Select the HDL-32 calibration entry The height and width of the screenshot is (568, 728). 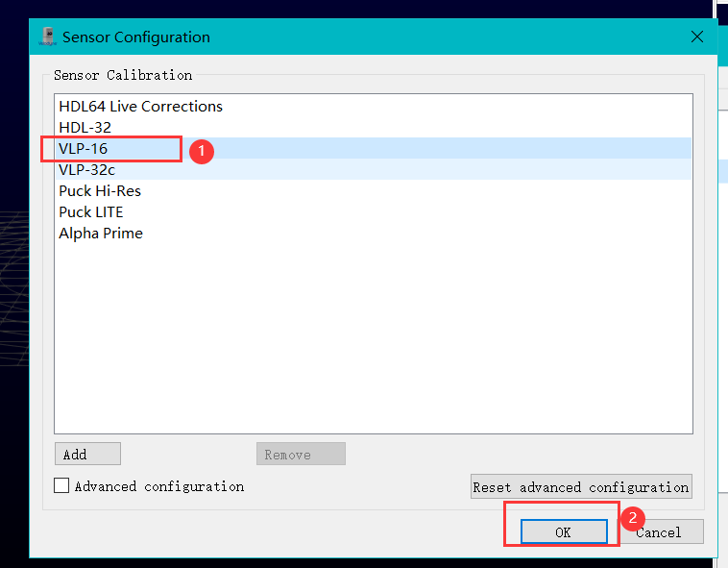374,127
